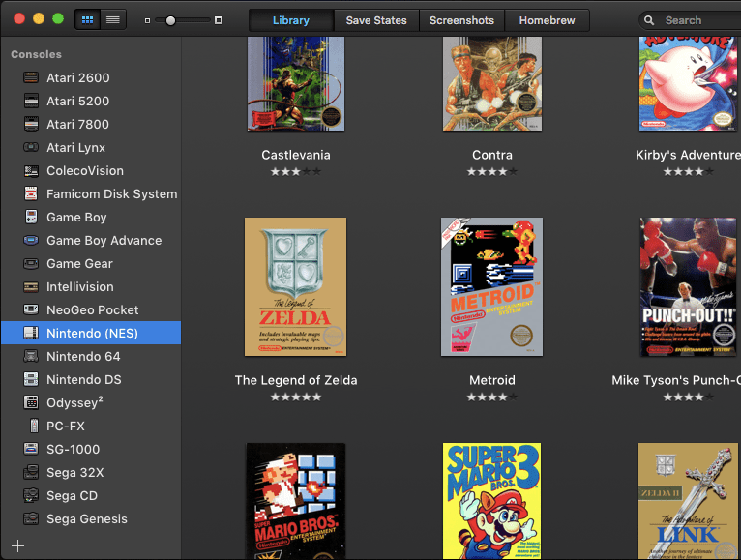The height and width of the screenshot is (560, 741).
Task: Click the SG-1000 console icon
Action: pyautogui.click(x=31, y=449)
